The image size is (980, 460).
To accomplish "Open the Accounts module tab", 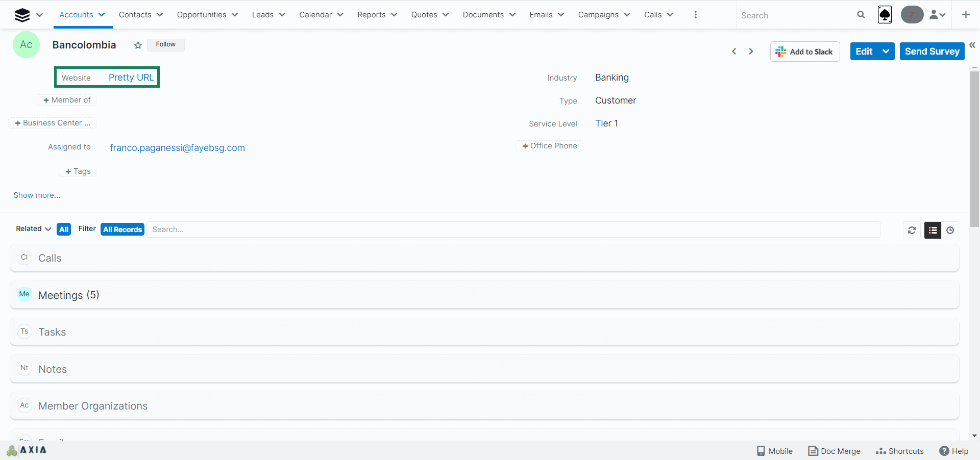I will click(76, 15).
